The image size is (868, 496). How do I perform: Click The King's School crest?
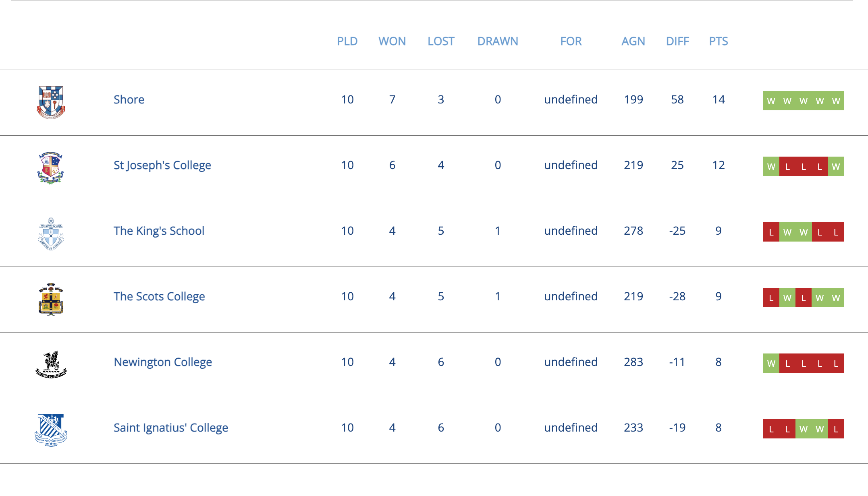(51, 234)
